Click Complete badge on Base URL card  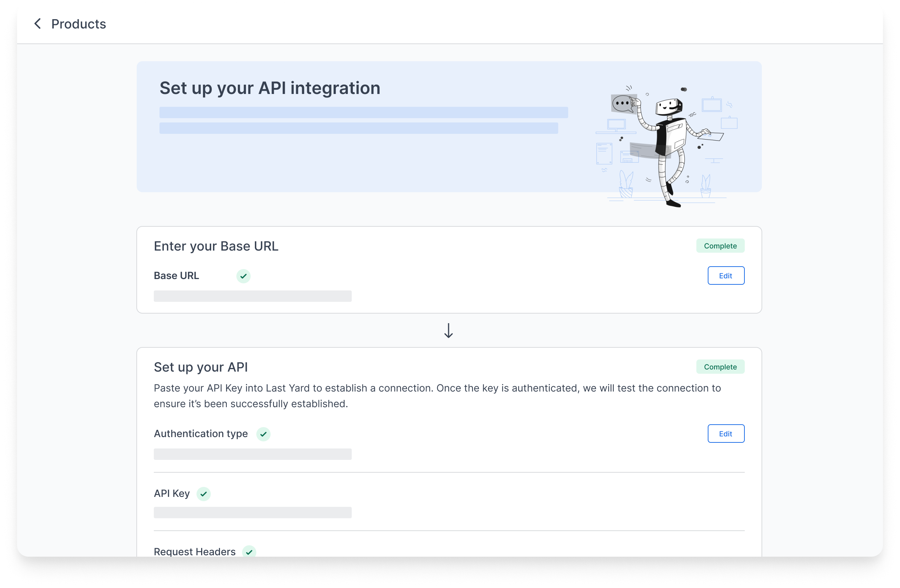tap(720, 246)
